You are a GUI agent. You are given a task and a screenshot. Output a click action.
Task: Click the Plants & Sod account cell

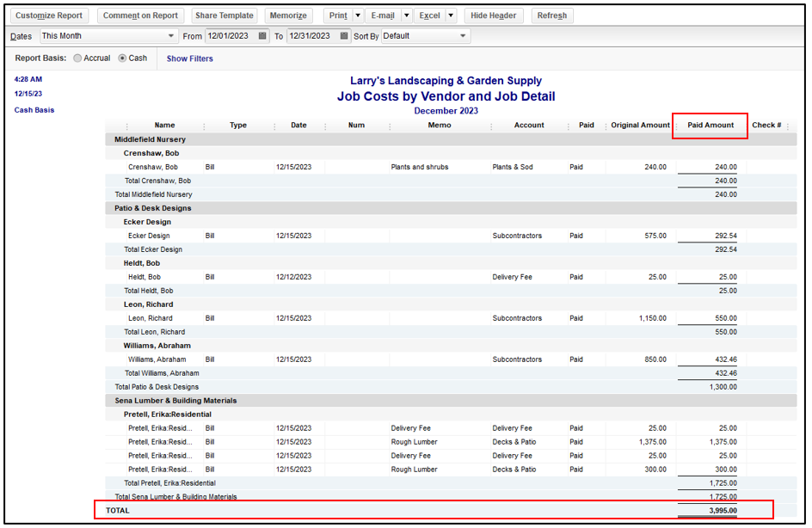(x=512, y=167)
